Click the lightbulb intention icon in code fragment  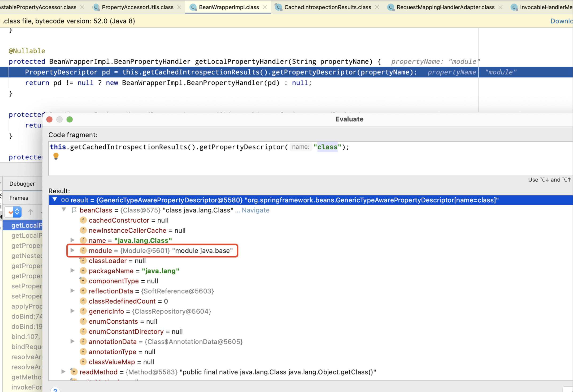(56, 156)
